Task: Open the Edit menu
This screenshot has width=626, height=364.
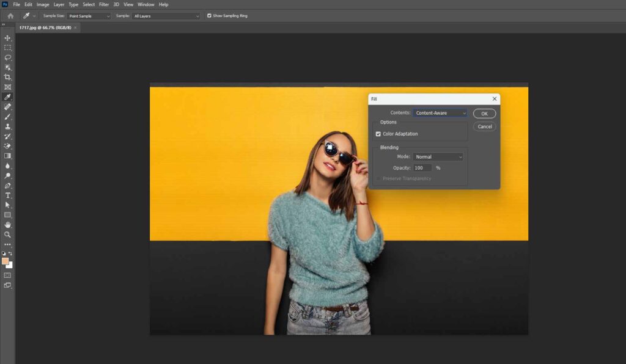Action: [28, 4]
